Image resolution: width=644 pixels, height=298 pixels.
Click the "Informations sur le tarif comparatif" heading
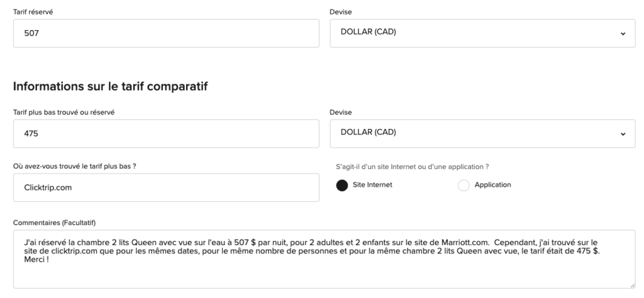[110, 86]
